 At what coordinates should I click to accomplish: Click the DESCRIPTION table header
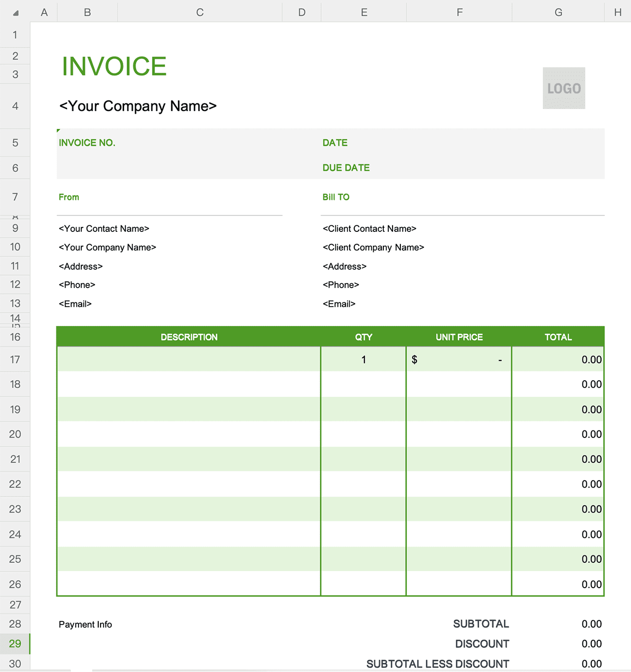point(189,337)
